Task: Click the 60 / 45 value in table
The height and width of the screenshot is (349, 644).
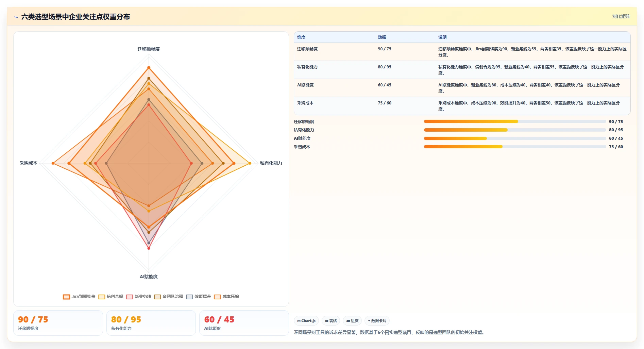Action: coord(385,85)
